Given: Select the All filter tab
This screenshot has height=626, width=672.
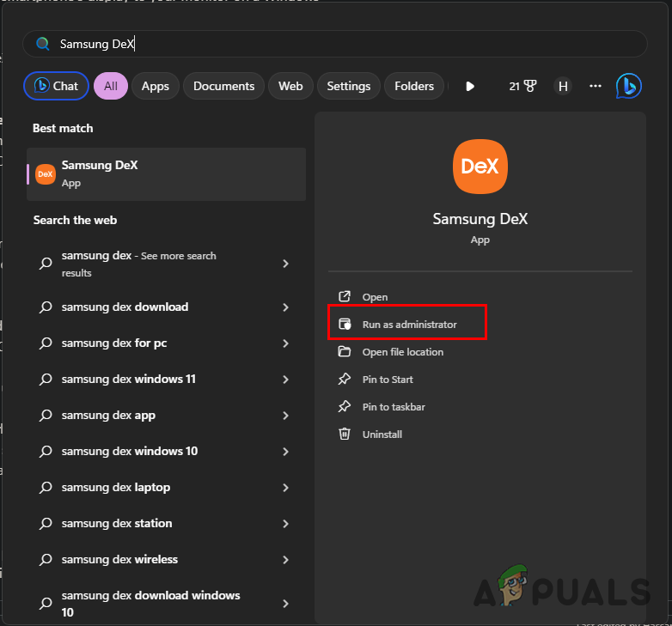Looking at the screenshot, I should point(111,86).
